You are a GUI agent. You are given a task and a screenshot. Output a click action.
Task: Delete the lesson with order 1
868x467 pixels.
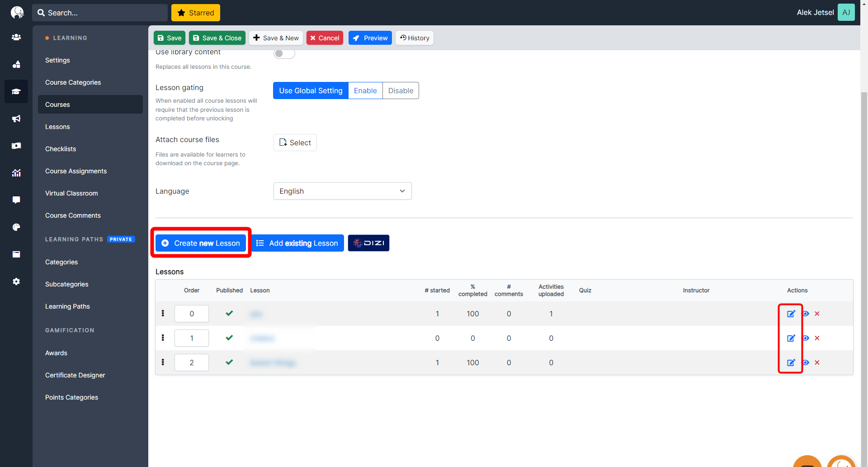[x=817, y=338]
